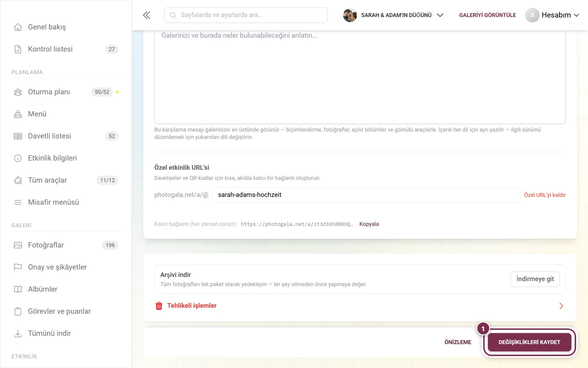This screenshot has width=588, height=368.
Task: Click the İndirmeye git button
Action: pyautogui.click(x=535, y=279)
